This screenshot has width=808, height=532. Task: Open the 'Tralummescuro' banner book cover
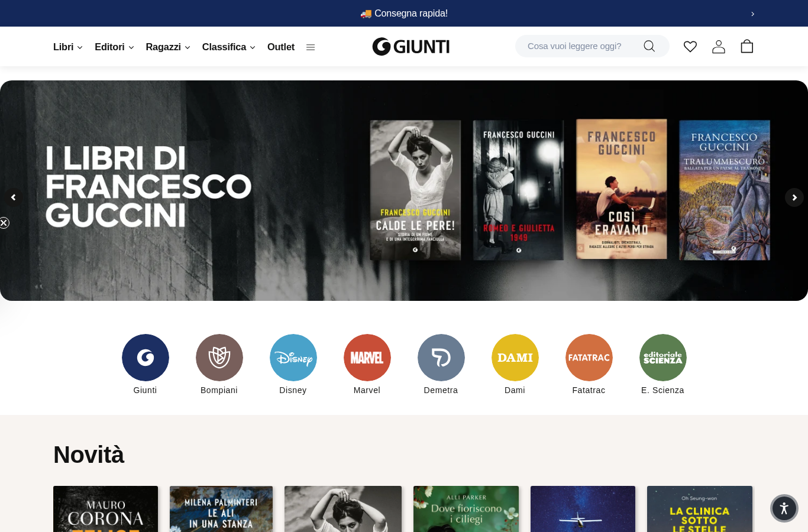(x=725, y=190)
